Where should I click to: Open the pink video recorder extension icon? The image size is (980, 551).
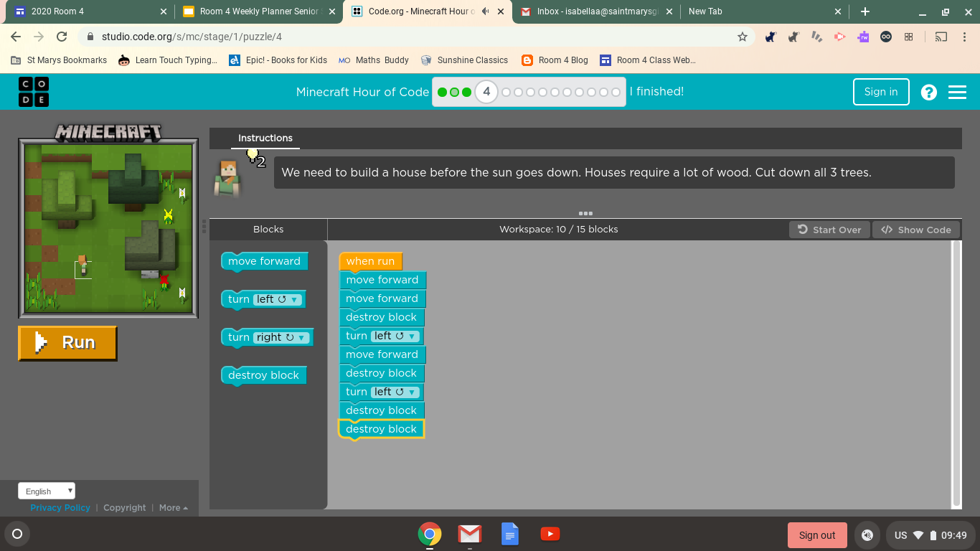pos(839,37)
